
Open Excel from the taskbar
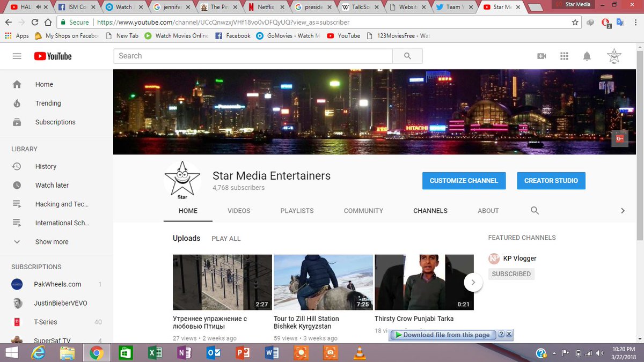[x=155, y=353]
